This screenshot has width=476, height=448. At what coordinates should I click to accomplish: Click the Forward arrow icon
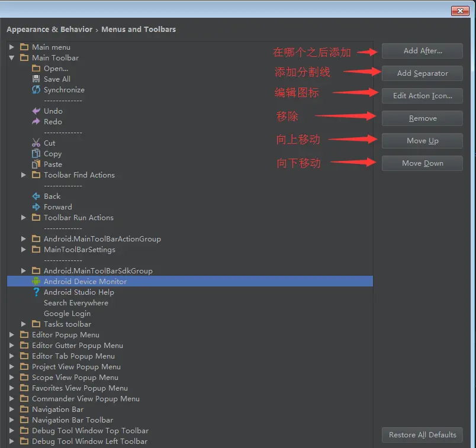[x=36, y=207]
